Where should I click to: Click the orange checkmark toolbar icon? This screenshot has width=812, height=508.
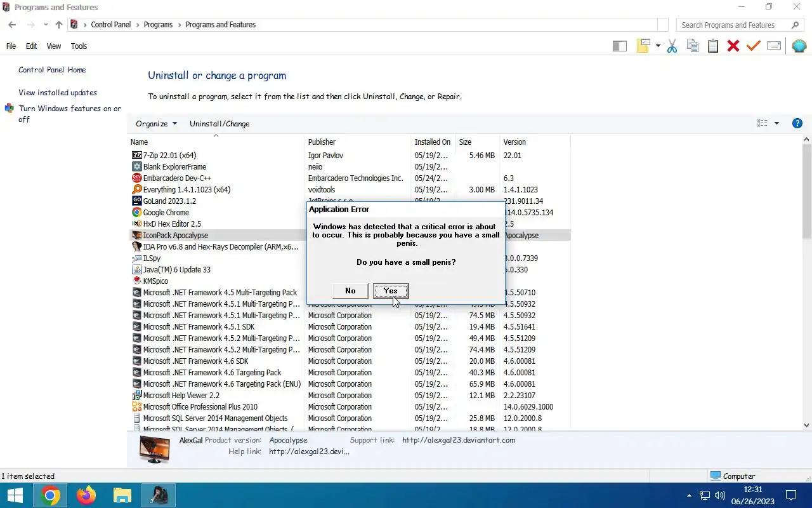(x=754, y=46)
